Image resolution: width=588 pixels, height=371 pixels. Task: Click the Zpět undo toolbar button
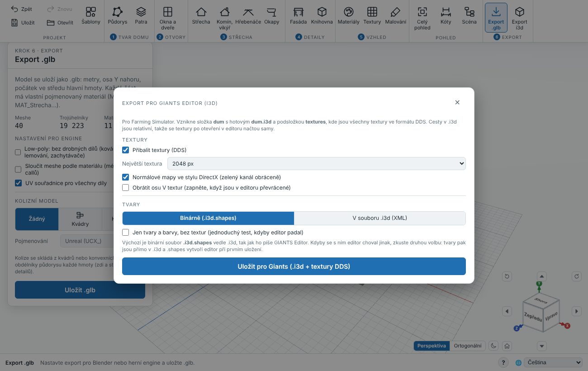pos(22,9)
